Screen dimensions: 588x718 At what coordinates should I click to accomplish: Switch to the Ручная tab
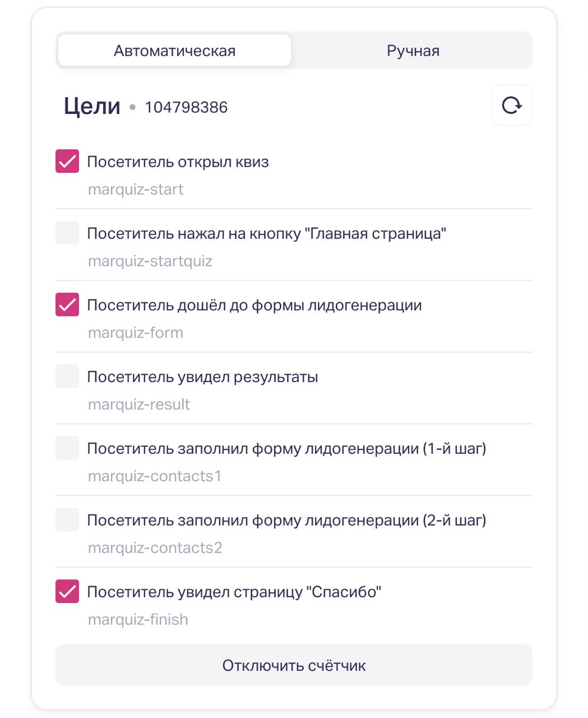[x=413, y=51]
